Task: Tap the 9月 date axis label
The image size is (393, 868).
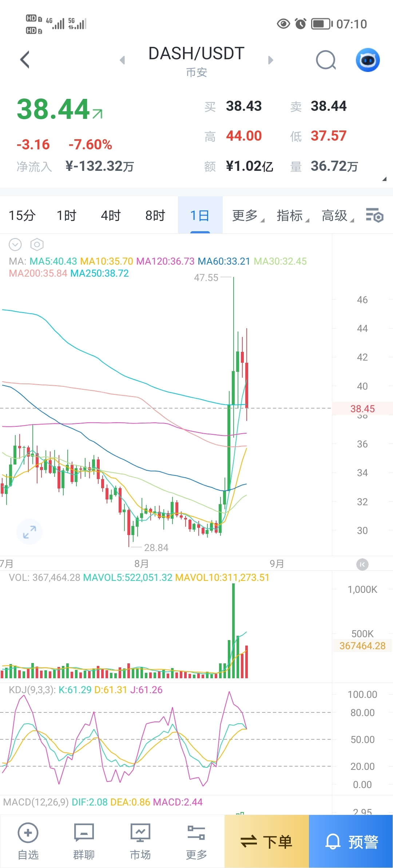Action: click(277, 564)
